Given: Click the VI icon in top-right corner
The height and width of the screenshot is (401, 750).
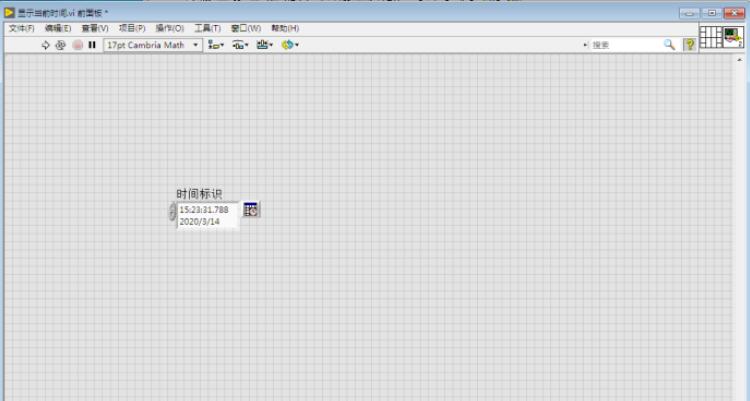Looking at the screenshot, I should tap(733, 37).
